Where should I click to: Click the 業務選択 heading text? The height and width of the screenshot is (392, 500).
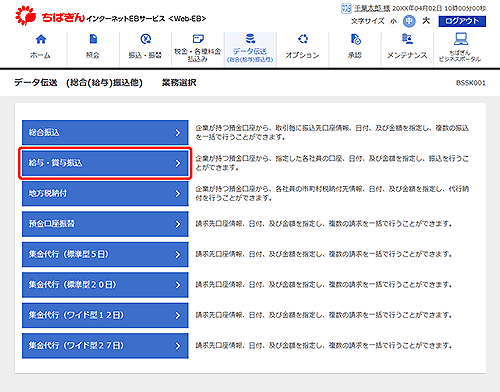(x=179, y=83)
